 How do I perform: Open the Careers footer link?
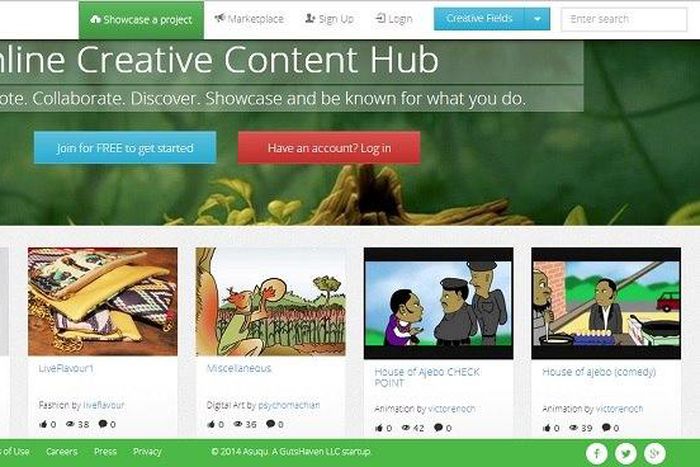pyautogui.click(x=62, y=451)
